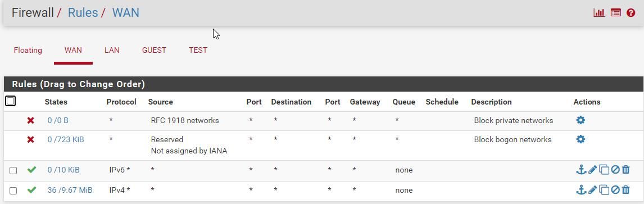Check the IPv4 rule checkbox
Screen dimensions: 644x204
tap(13, 191)
